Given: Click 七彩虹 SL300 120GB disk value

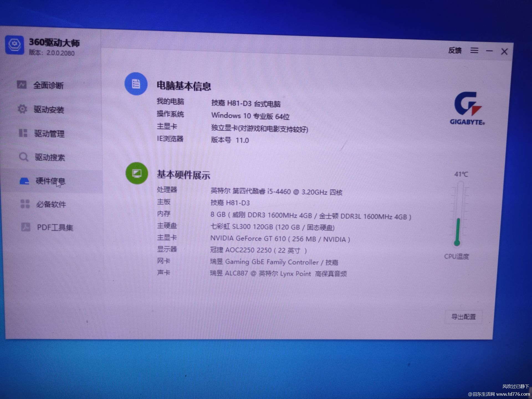Looking at the screenshot, I should click(272, 227).
